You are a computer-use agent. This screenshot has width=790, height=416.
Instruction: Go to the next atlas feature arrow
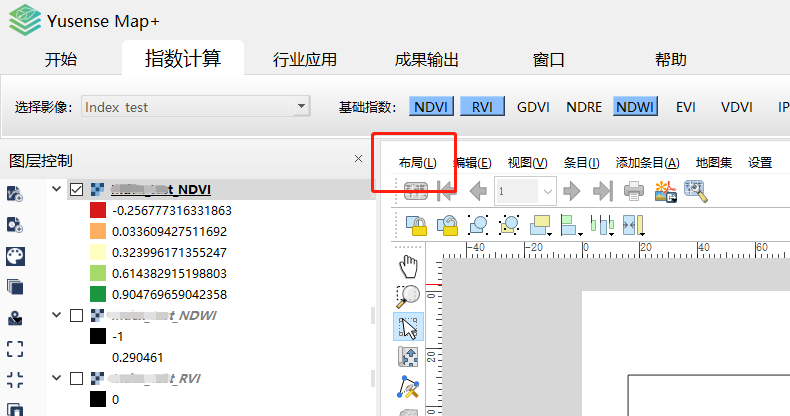(572, 191)
